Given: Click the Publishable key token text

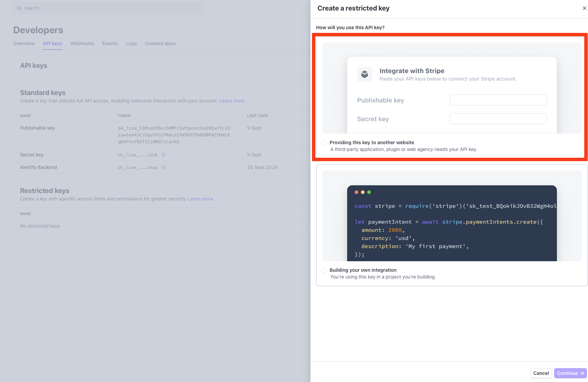Looking at the screenshot, I should pyautogui.click(x=174, y=135).
